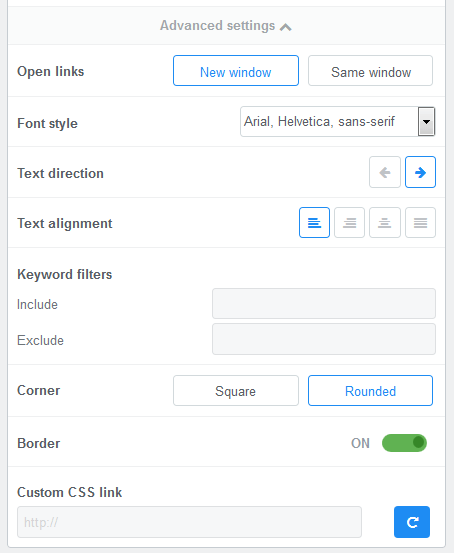Set text direction with left arrow icon
454x553 pixels.
pos(385,172)
